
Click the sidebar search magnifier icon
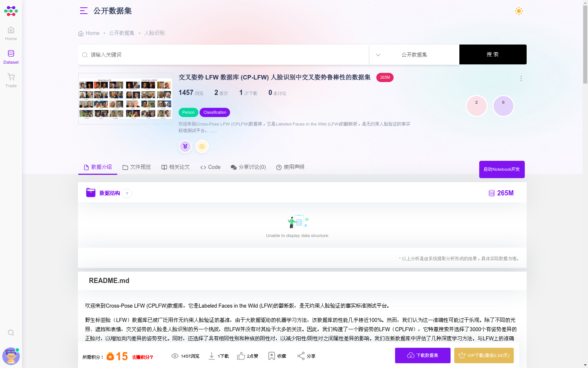[11, 333]
